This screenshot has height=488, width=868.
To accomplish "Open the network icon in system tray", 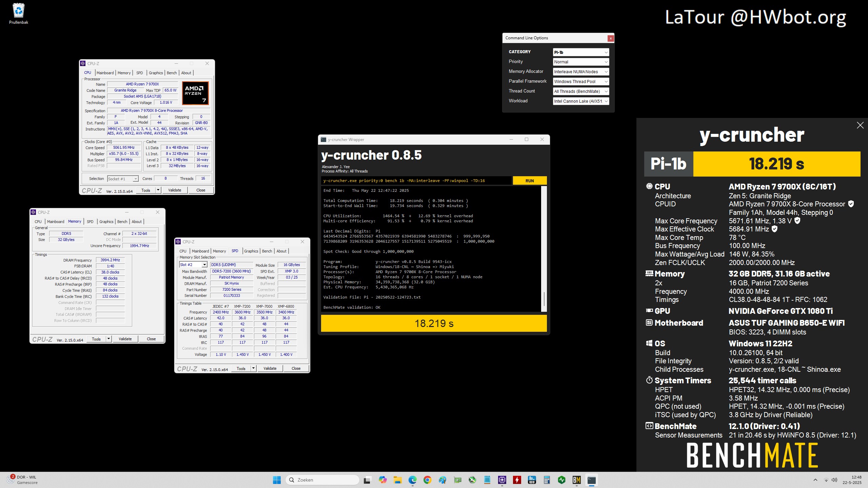I will click(826, 480).
